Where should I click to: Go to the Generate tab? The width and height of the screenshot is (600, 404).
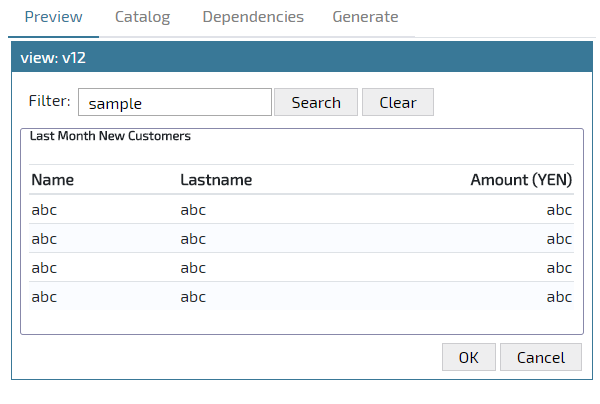[365, 17]
